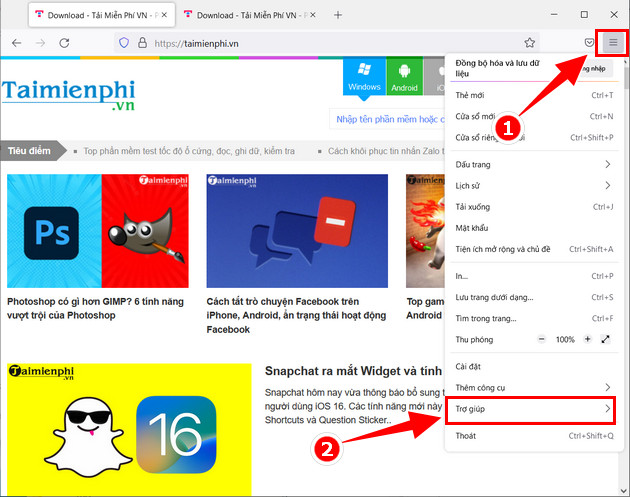Zoom out with the minus button

[542, 339]
